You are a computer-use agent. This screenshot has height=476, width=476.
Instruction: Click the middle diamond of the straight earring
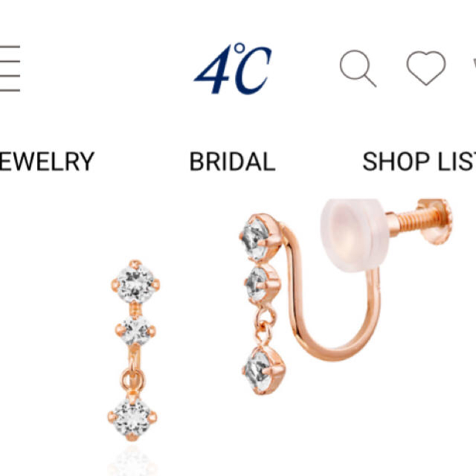[x=135, y=330]
